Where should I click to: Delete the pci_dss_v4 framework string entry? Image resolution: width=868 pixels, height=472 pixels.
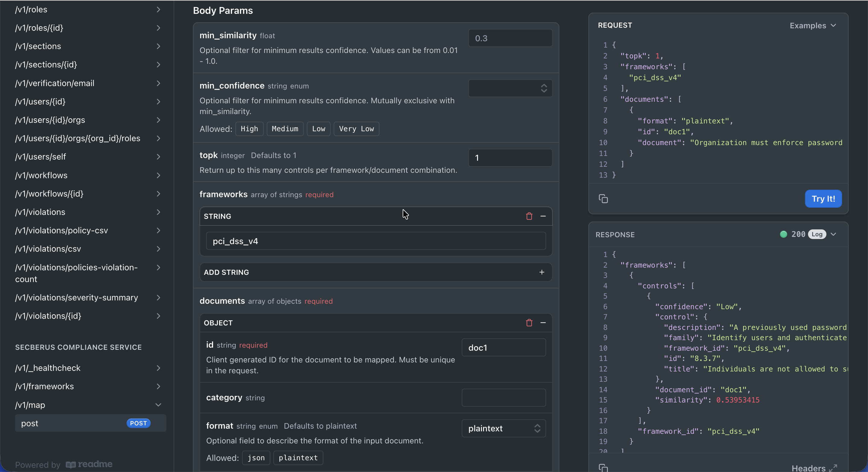(x=529, y=216)
